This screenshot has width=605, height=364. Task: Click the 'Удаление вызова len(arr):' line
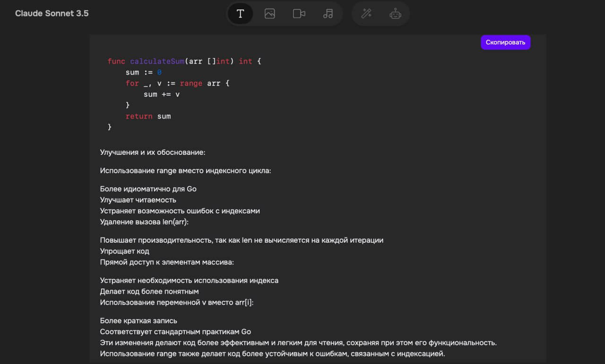click(x=144, y=222)
